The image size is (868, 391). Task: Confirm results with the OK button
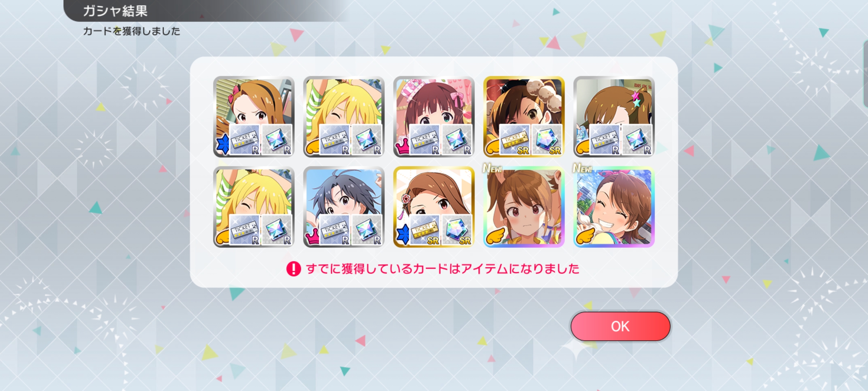(620, 326)
